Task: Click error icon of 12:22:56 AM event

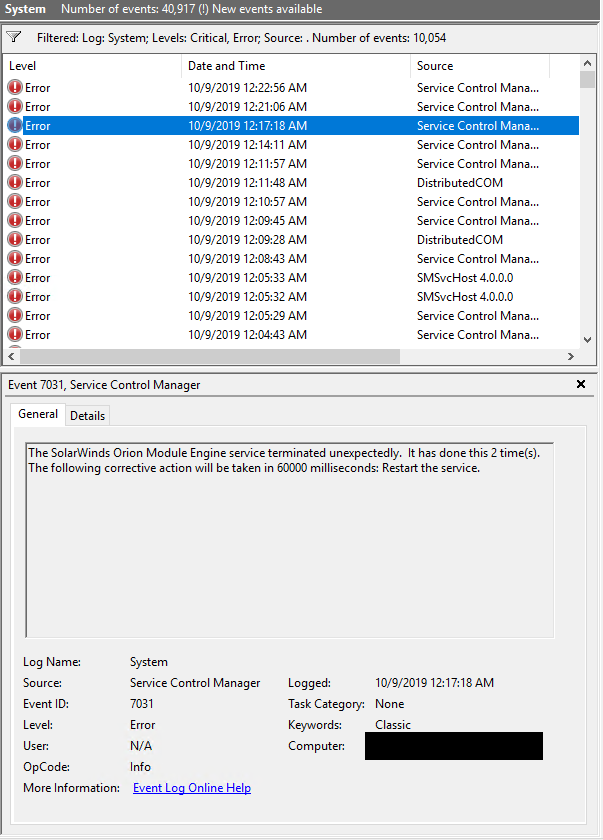Action: point(14,87)
